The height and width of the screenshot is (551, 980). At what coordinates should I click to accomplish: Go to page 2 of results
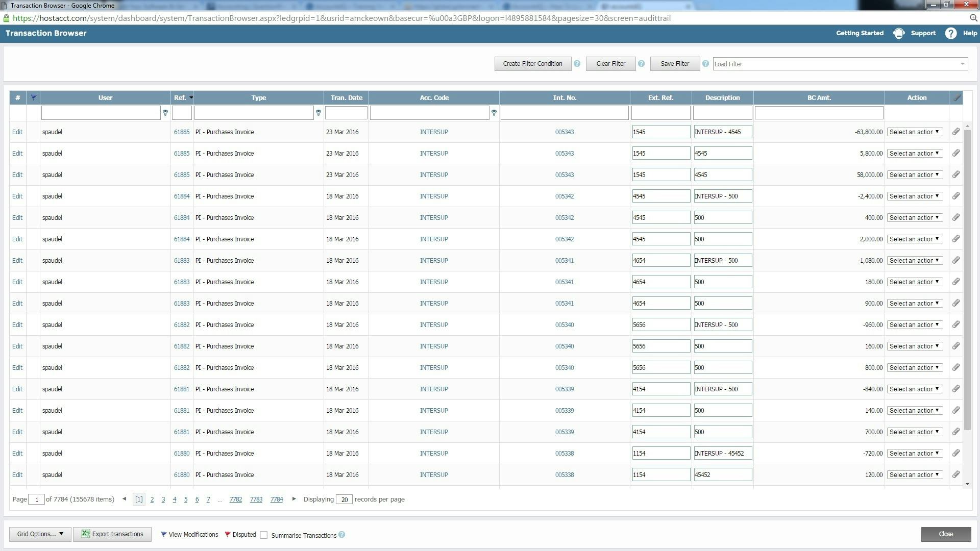[152, 499]
